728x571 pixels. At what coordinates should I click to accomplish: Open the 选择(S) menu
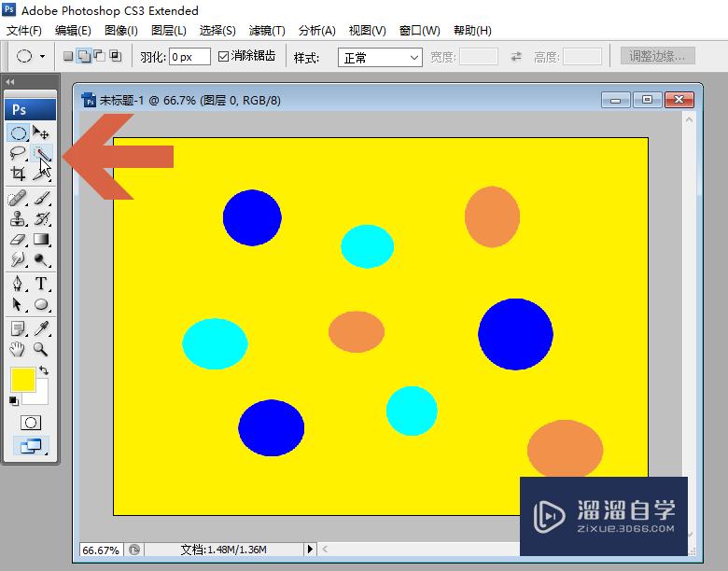217,31
